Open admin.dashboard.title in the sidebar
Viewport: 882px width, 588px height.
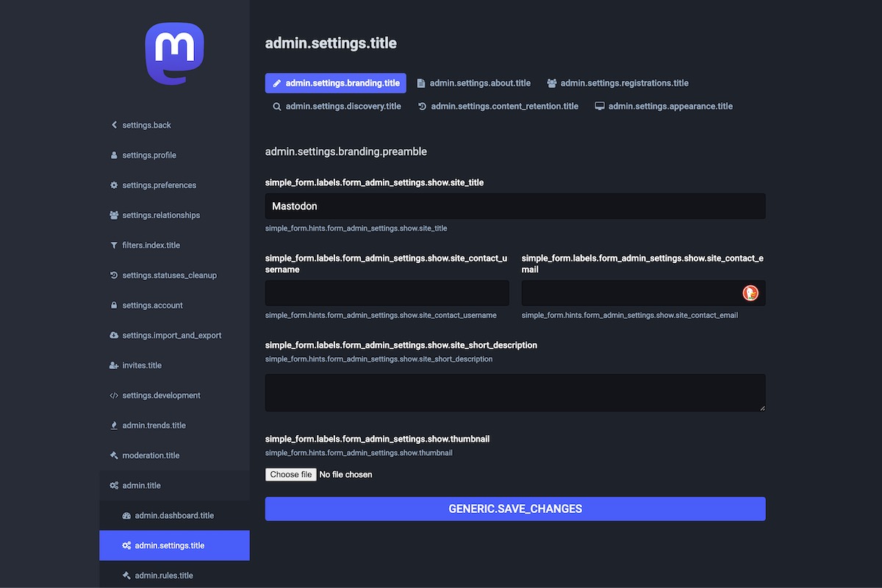[x=174, y=516]
